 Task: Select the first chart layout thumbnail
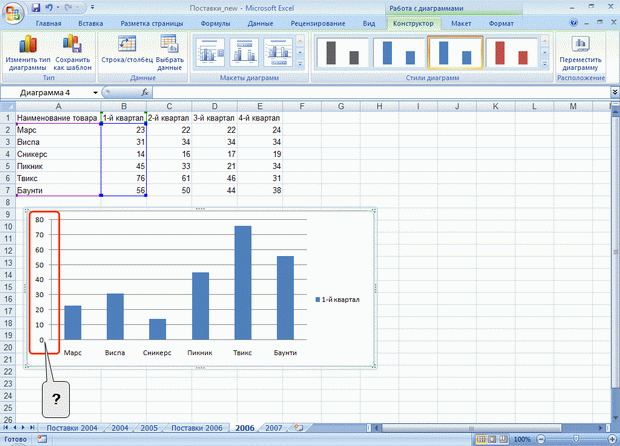pos(210,52)
